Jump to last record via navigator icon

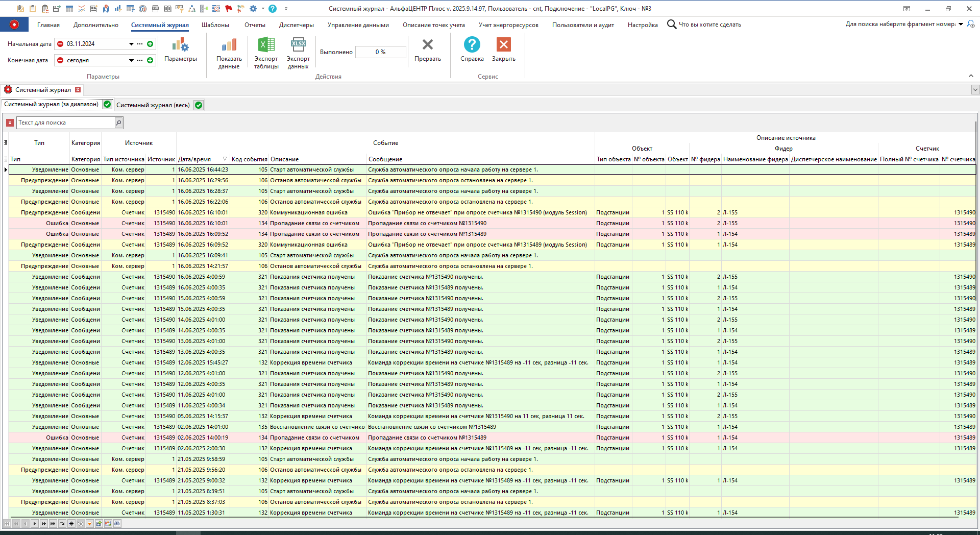click(53, 523)
